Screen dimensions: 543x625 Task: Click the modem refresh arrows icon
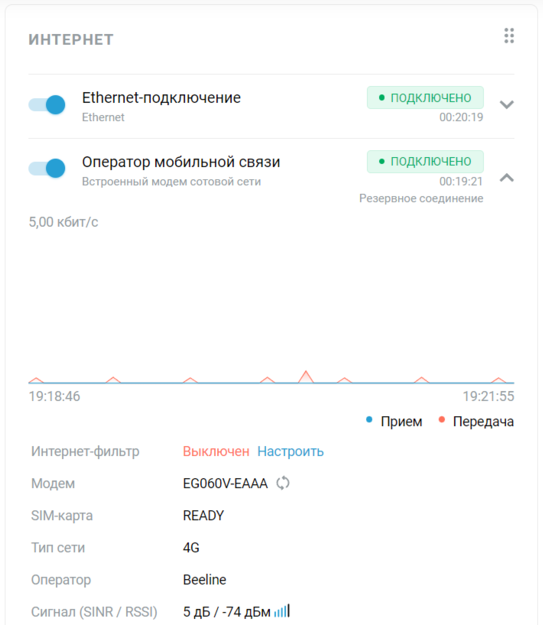[x=283, y=483]
